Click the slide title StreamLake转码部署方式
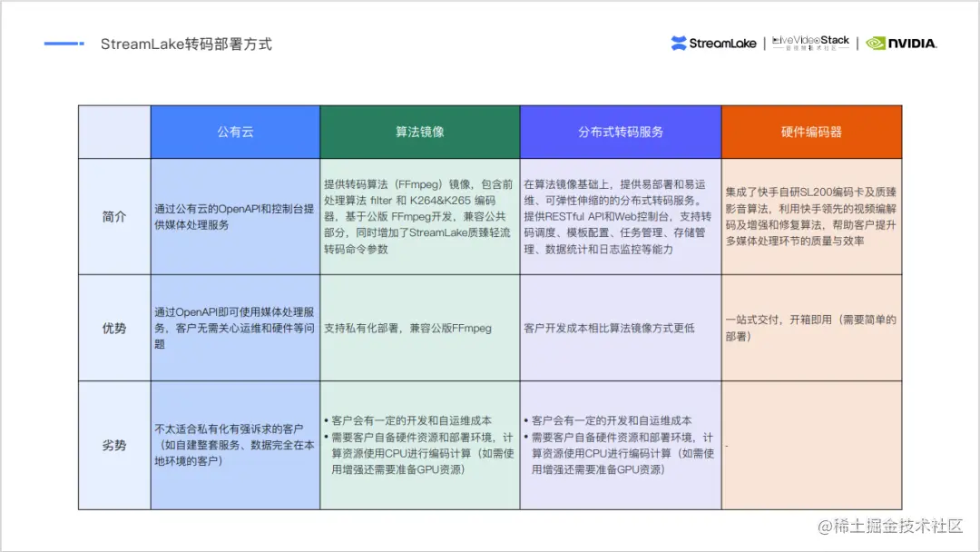Image resolution: width=980 pixels, height=552 pixels. [187, 43]
